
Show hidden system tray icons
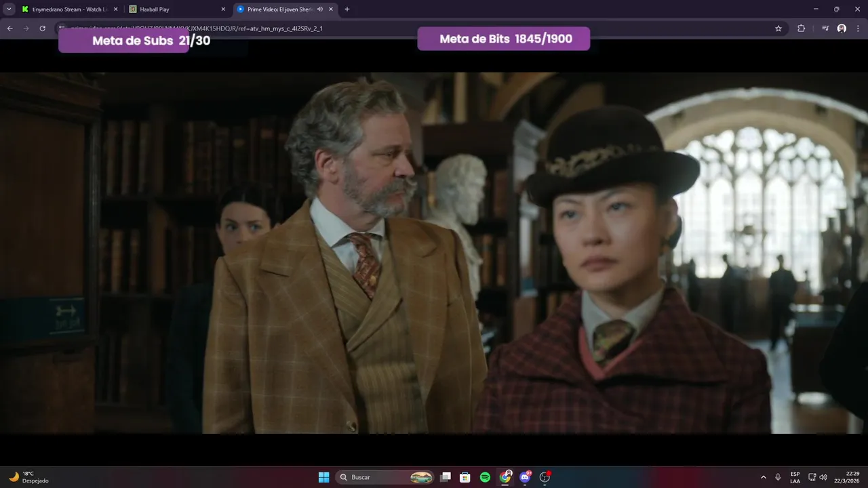click(764, 477)
